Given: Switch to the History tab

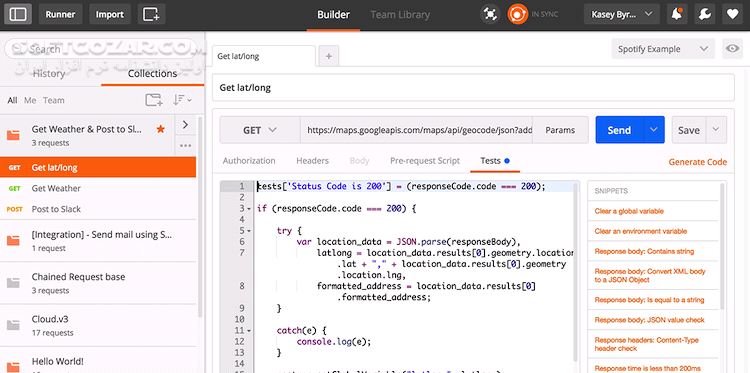Looking at the screenshot, I should pos(49,74).
